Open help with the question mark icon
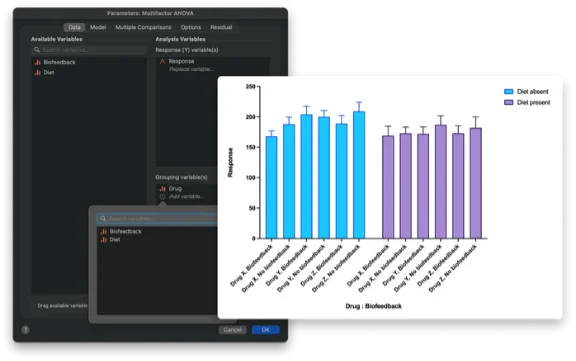 (25, 330)
